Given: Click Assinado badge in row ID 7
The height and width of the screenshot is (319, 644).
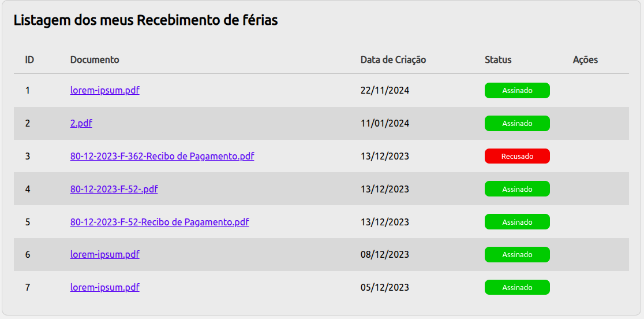Looking at the screenshot, I should (517, 287).
